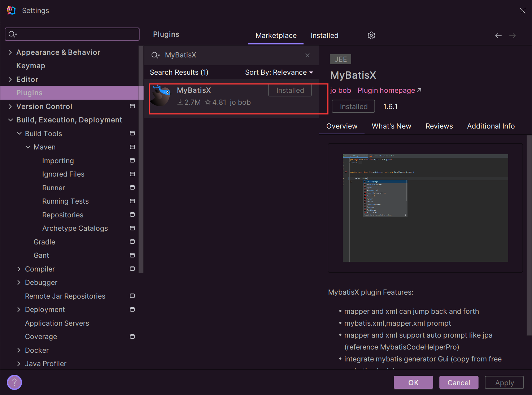The width and height of the screenshot is (532, 395).
Task: Click the plugin description vertical scrollbar
Action: [529, 235]
